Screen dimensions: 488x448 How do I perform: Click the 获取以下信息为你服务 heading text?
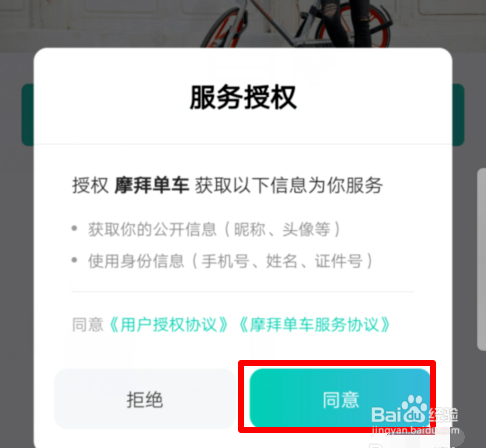[289, 185]
